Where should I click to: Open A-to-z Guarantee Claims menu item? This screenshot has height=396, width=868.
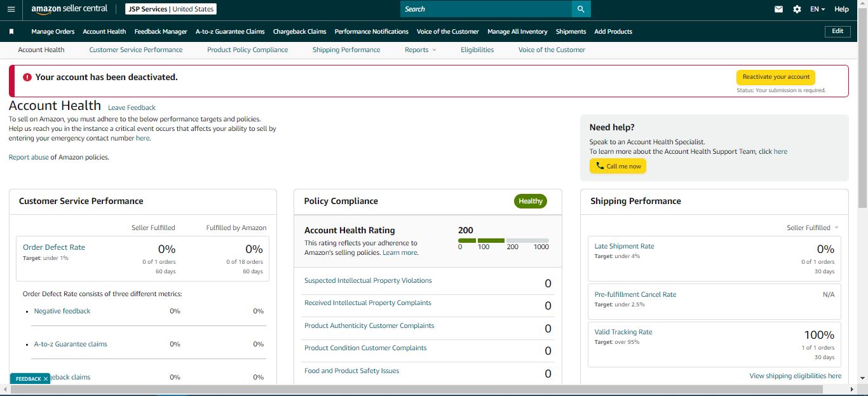[230, 31]
